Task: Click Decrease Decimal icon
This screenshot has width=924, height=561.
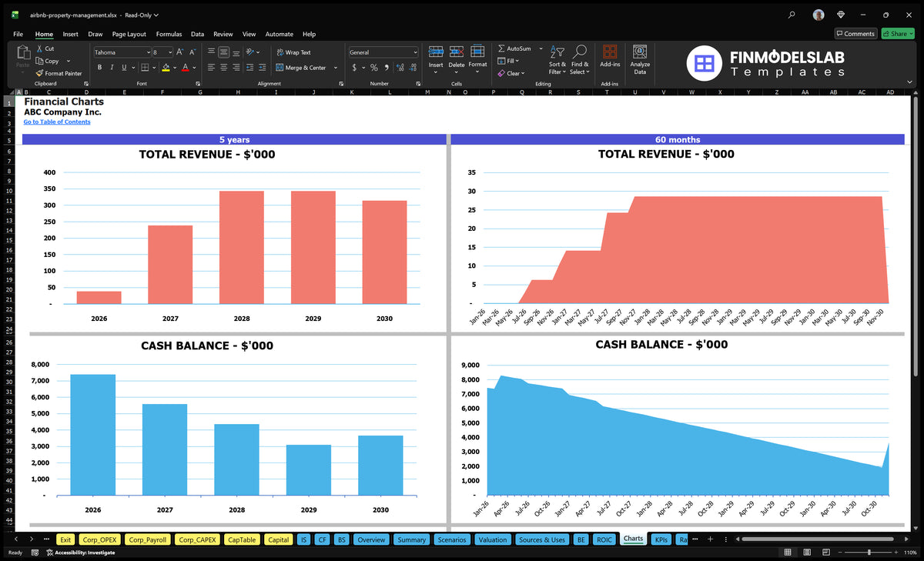Action: click(413, 68)
